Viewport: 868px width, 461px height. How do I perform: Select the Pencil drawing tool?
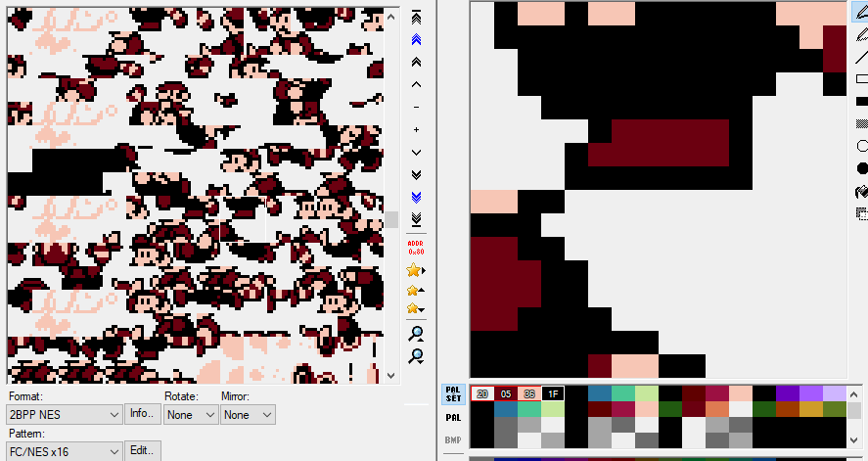tap(860, 11)
